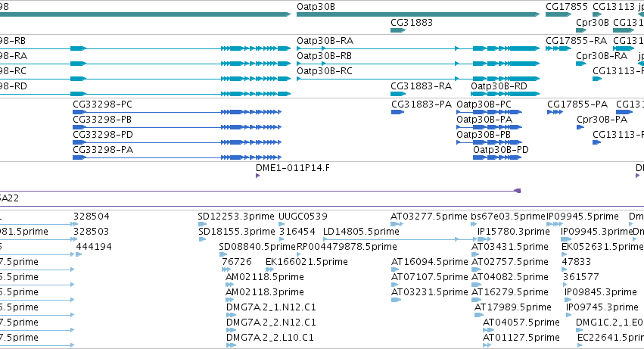Select the DME1-011P14.F insertion label

tap(292, 168)
